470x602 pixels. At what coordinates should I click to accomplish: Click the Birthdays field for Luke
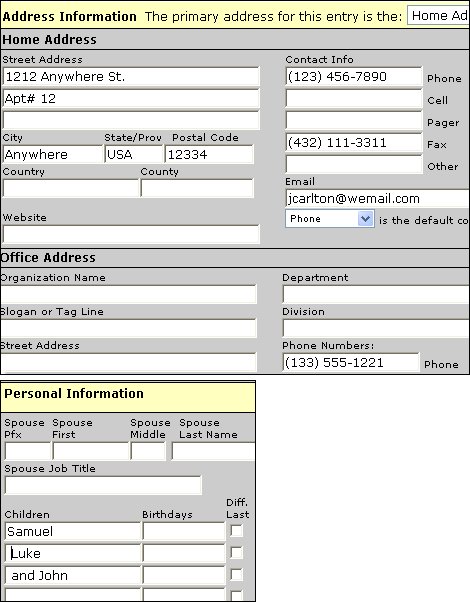pyautogui.click(x=184, y=553)
